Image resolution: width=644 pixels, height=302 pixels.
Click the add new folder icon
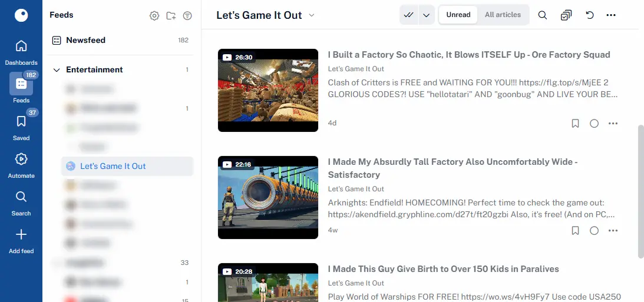[x=171, y=15]
